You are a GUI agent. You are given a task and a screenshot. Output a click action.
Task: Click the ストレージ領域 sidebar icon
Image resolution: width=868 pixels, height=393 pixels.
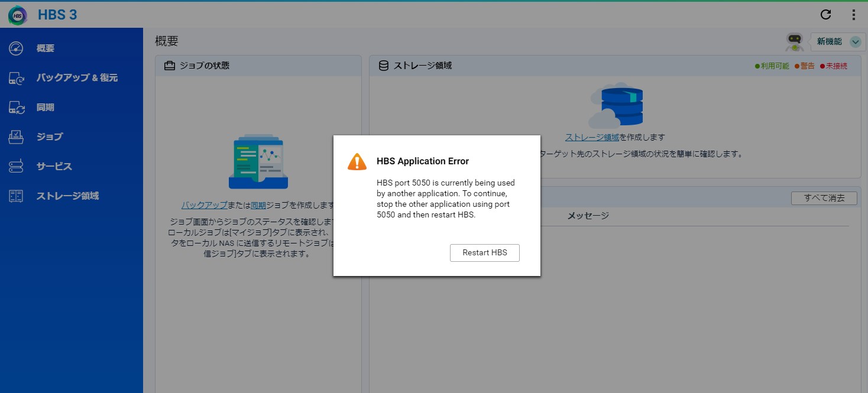pos(16,196)
